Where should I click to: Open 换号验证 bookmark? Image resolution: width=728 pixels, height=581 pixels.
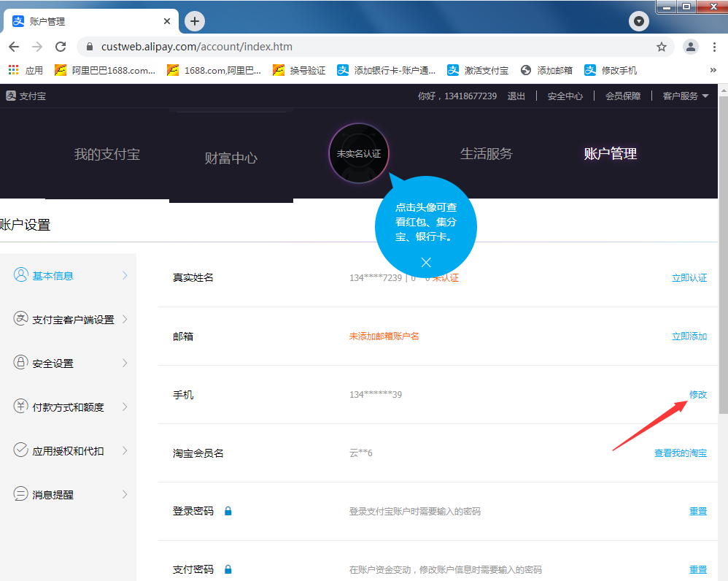pyautogui.click(x=299, y=70)
